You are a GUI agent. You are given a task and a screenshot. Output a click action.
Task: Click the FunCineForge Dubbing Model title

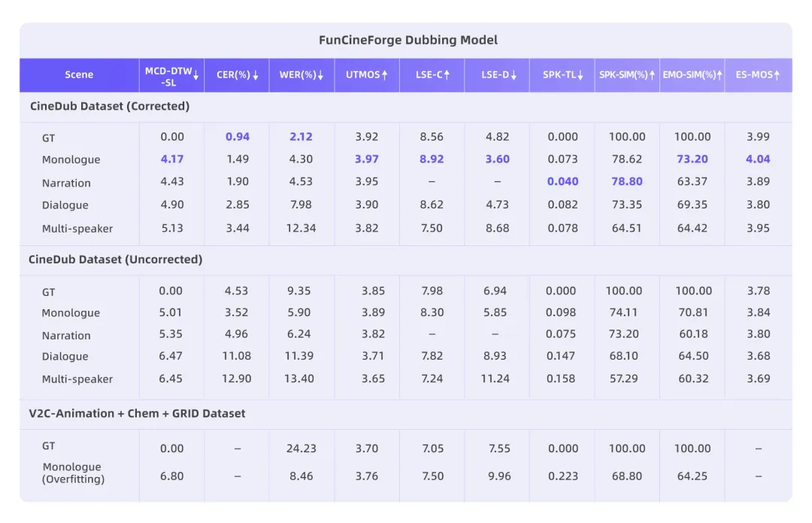click(x=408, y=40)
